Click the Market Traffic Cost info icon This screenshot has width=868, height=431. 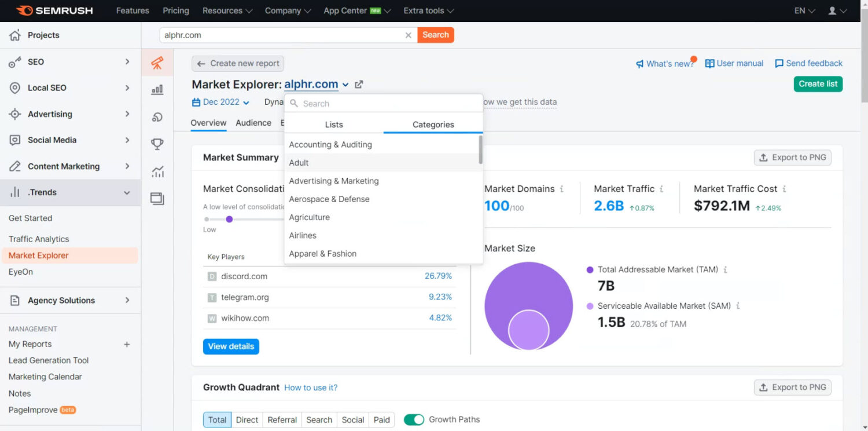click(x=785, y=189)
